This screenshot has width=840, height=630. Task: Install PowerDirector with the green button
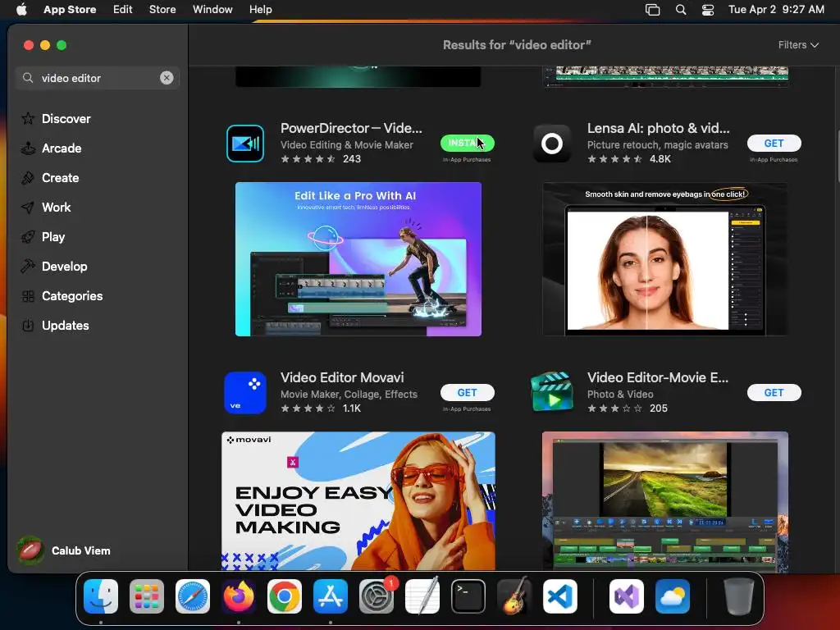[x=467, y=143]
